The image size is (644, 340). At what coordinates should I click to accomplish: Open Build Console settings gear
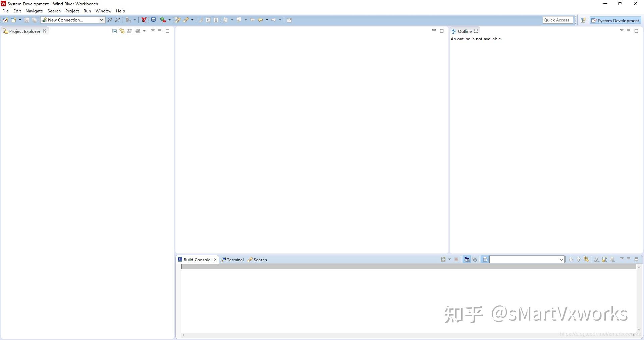click(x=475, y=259)
